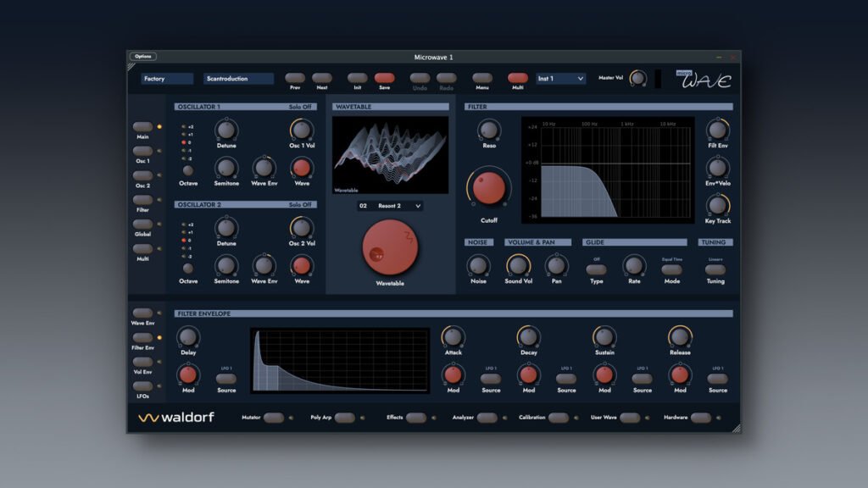Switch to the Global page
868x488 pixels.
pos(142,224)
